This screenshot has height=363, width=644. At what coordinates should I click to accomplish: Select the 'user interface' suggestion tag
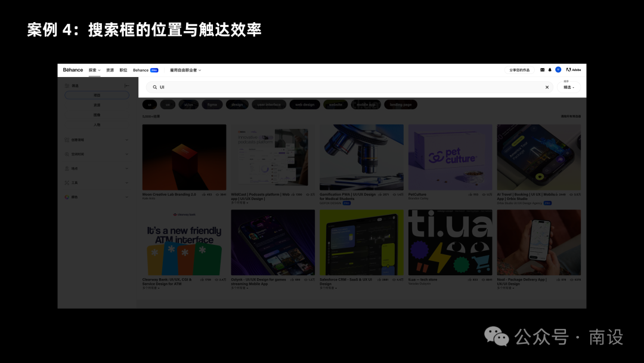269,105
